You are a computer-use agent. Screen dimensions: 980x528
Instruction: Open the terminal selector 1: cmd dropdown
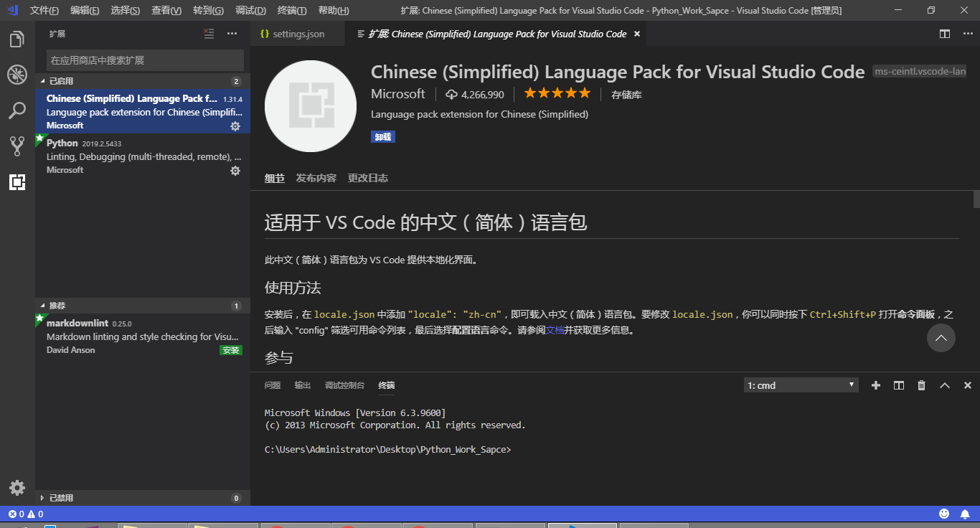pyautogui.click(x=801, y=385)
